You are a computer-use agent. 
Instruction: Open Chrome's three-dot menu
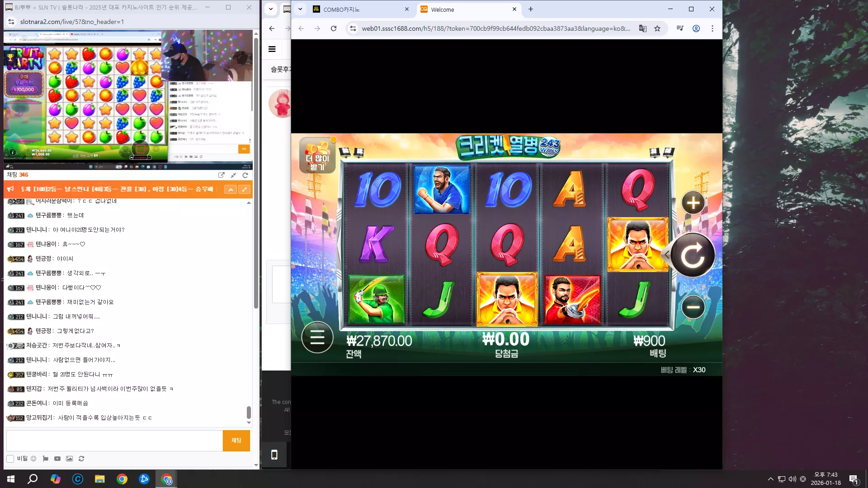click(x=712, y=28)
